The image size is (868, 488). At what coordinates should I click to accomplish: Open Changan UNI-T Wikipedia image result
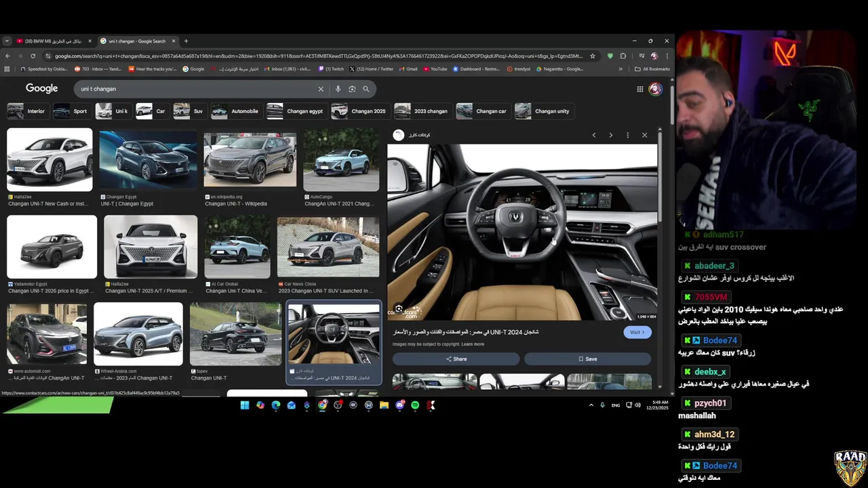click(x=250, y=160)
